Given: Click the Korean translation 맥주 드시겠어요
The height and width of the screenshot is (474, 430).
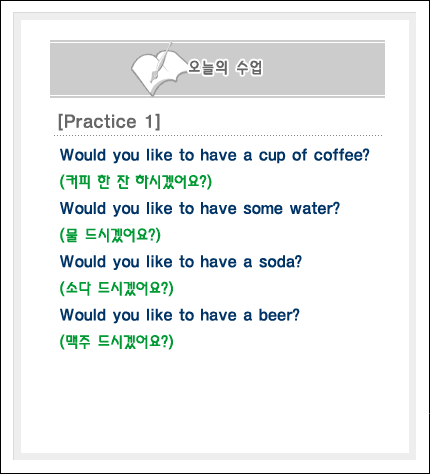Looking at the screenshot, I should 116,342.
